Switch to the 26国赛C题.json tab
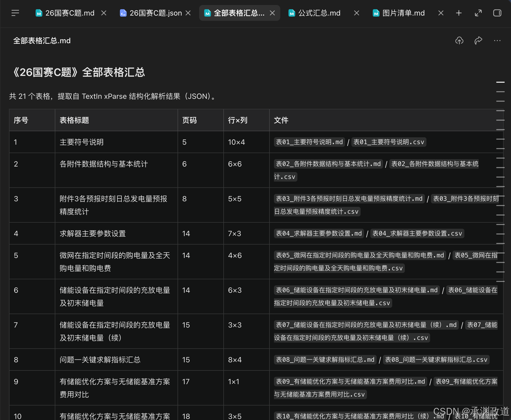The width and height of the screenshot is (511, 420). coord(151,13)
